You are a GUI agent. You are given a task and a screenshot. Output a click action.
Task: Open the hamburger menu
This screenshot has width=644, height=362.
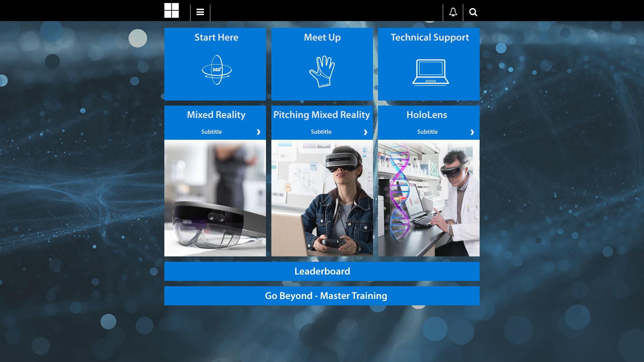pos(200,12)
